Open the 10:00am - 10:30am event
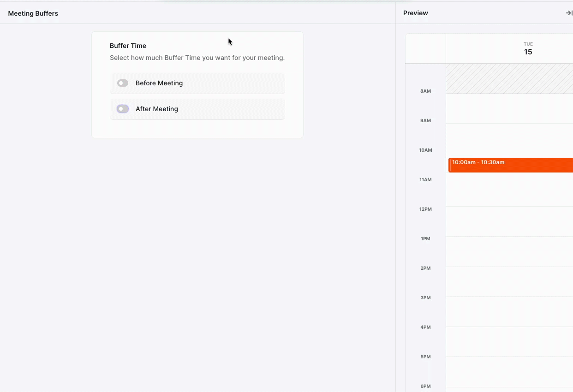Image resolution: width=573 pixels, height=392 pixels. (511, 165)
